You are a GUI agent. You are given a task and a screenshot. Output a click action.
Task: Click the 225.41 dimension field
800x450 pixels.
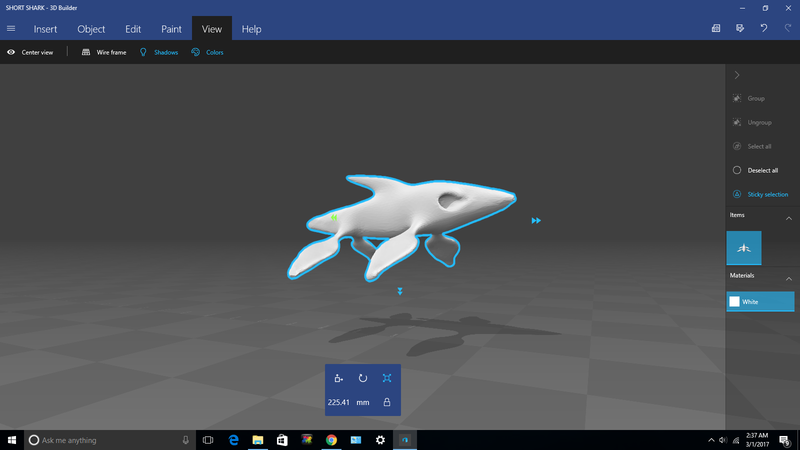pyautogui.click(x=339, y=402)
